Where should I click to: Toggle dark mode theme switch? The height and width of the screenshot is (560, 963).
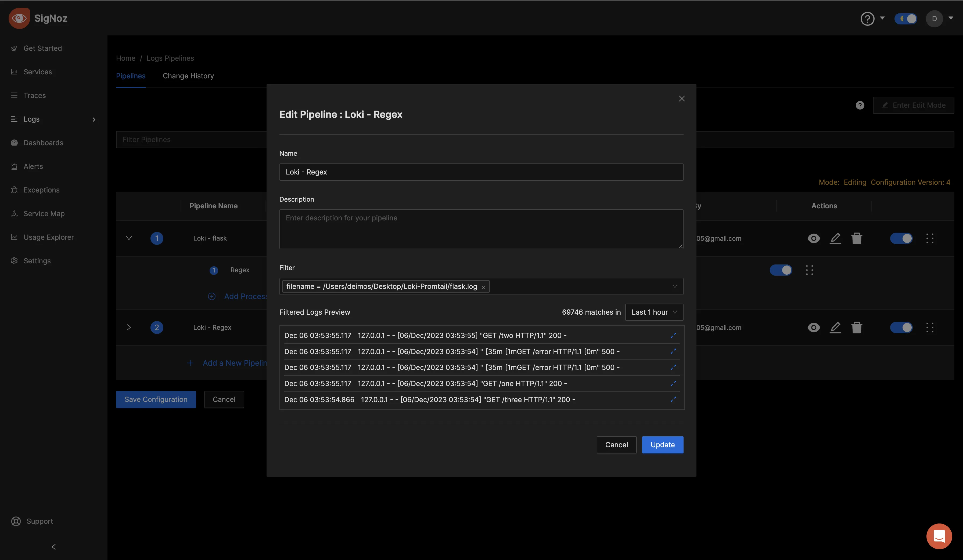pos(905,18)
